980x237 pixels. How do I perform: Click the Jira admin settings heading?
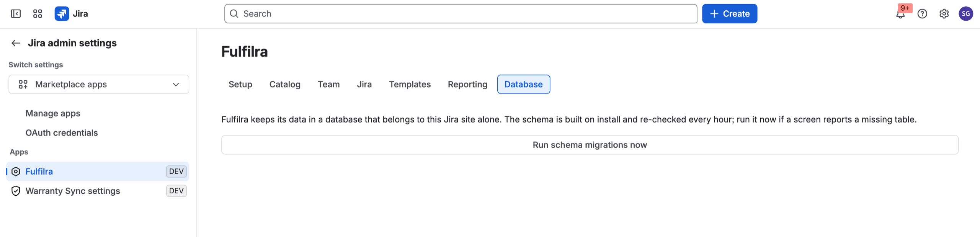pos(72,43)
